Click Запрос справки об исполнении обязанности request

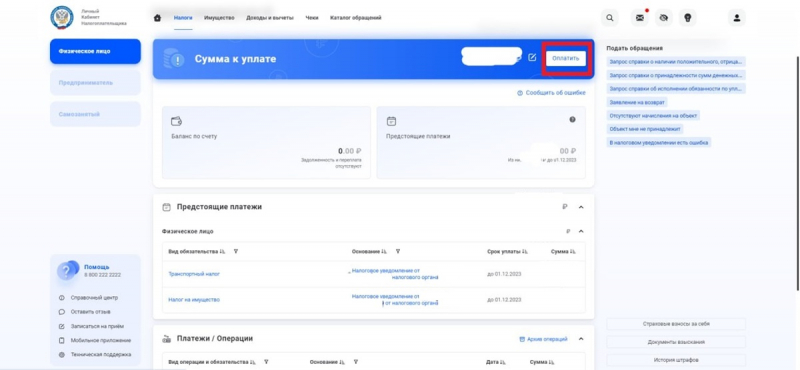(676, 89)
